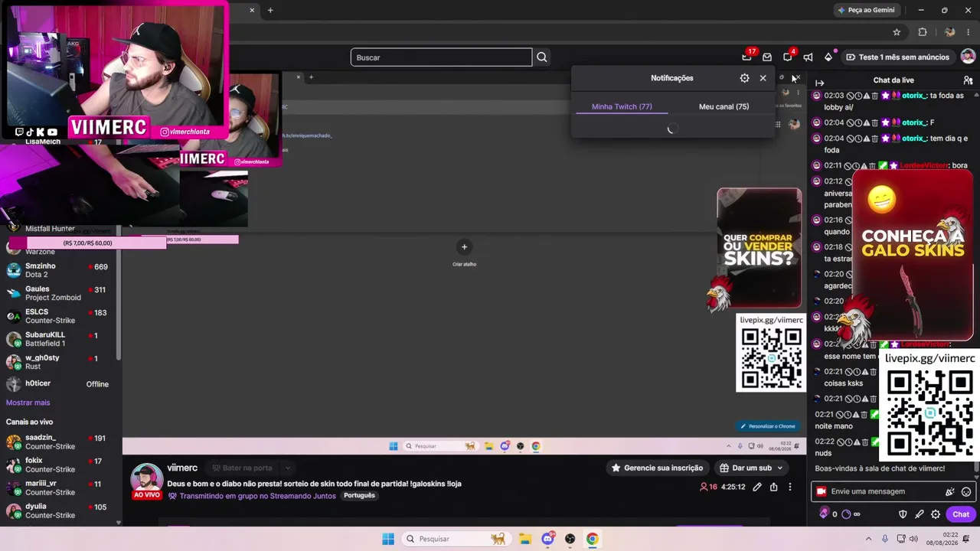Click the microphone icon in system tray

click(x=885, y=539)
